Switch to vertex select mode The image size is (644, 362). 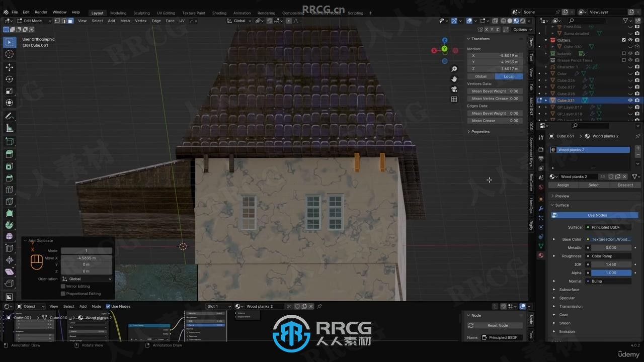(57, 21)
